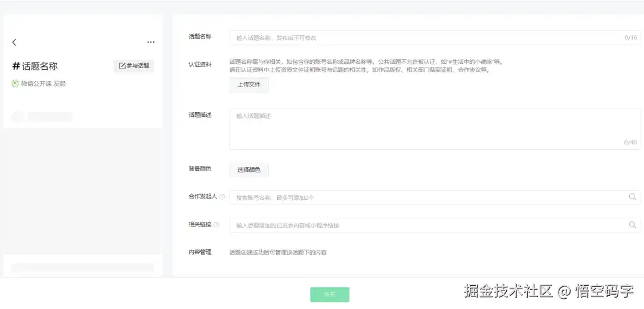Click the 选择颜色 button

249,169
